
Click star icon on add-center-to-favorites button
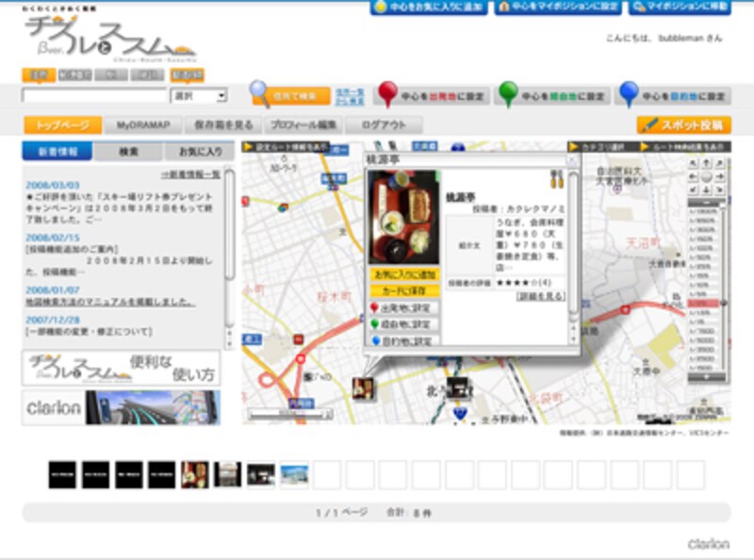pos(381,7)
